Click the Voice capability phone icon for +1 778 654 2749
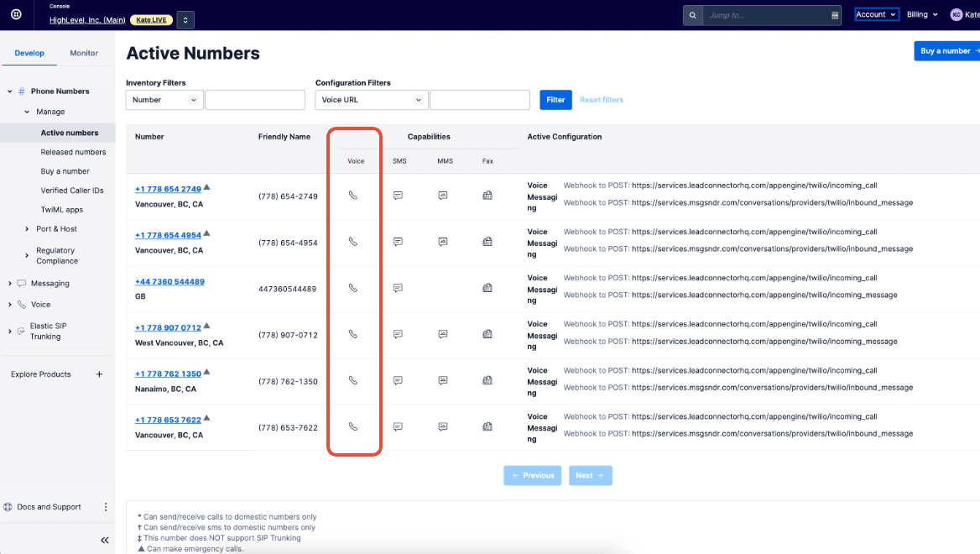The image size is (980, 554). click(x=354, y=196)
